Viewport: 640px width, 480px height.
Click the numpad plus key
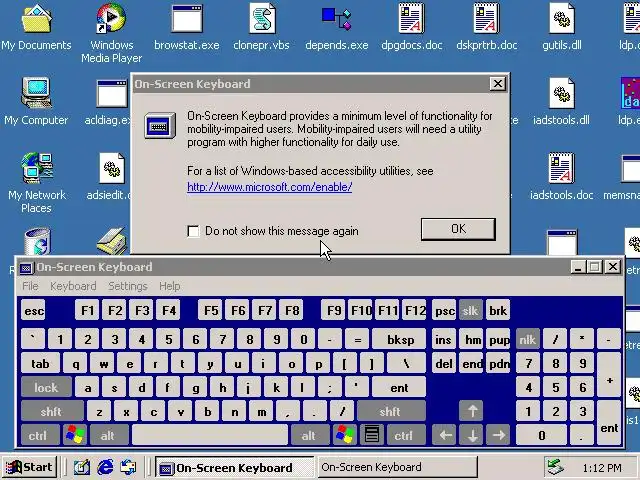[609, 375]
